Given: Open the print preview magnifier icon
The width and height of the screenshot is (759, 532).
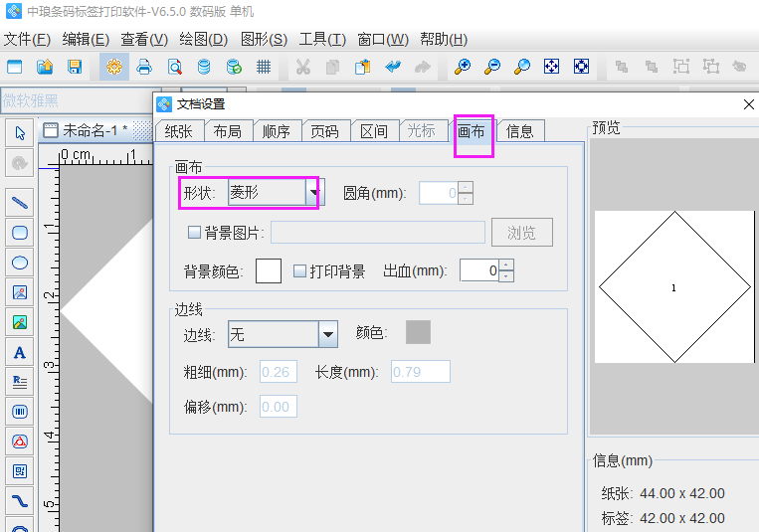Looking at the screenshot, I should [174, 67].
